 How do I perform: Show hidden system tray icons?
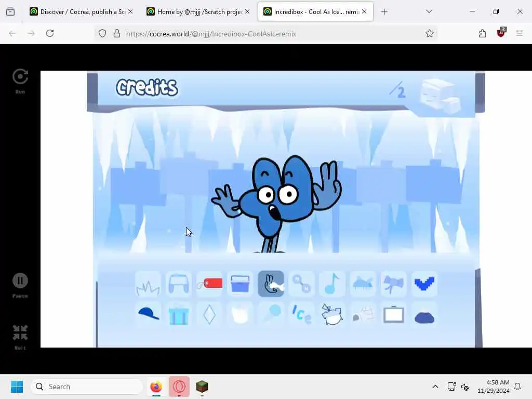pos(435,387)
